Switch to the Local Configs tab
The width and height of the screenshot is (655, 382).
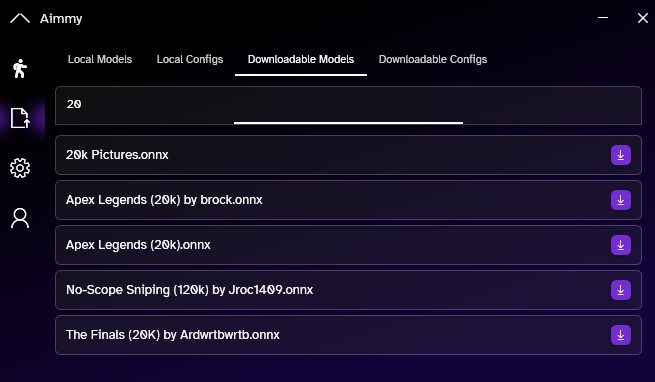point(190,59)
